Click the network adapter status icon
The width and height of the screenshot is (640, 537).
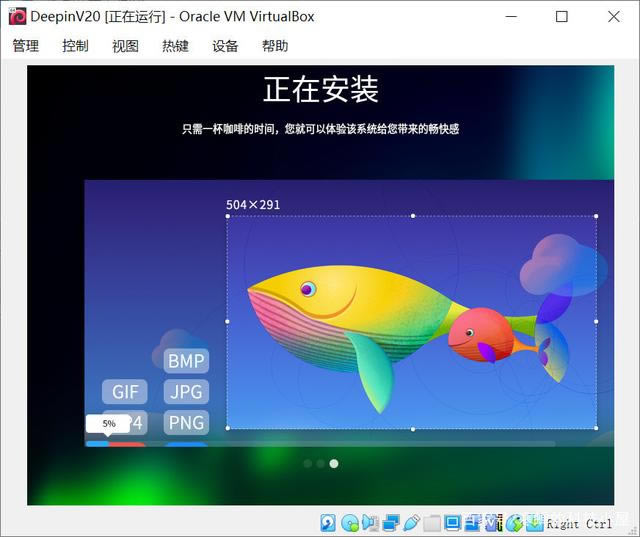pos(391,523)
